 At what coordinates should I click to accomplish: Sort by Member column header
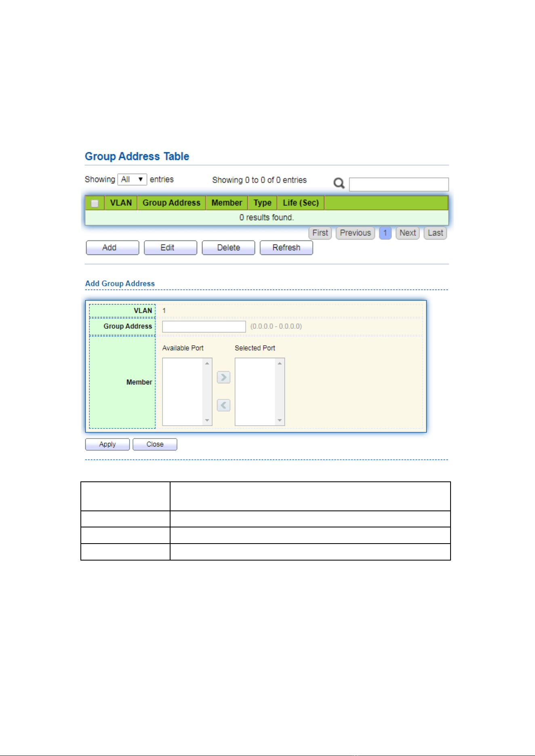point(227,203)
